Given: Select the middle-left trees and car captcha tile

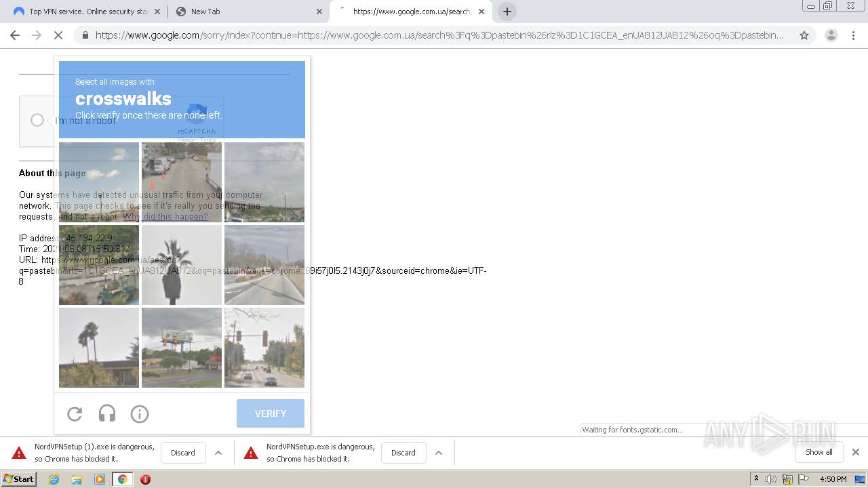Looking at the screenshot, I should pos(99,265).
